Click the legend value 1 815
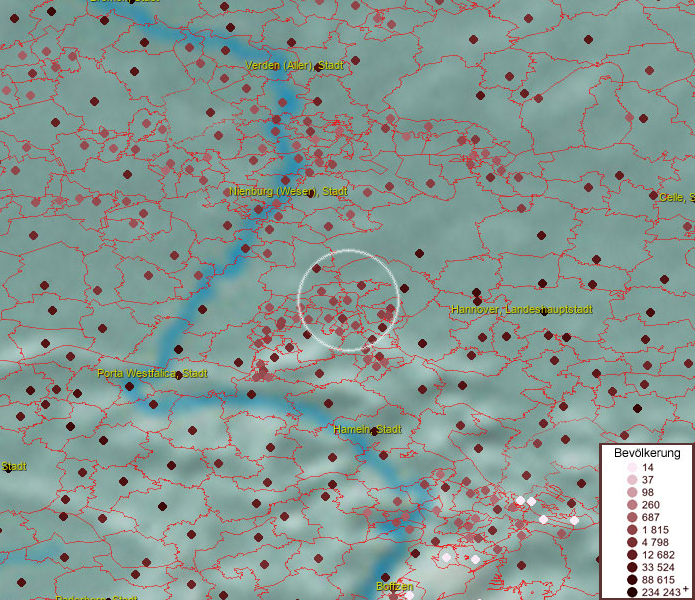This screenshot has width=695, height=600. (x=655, y=530)
